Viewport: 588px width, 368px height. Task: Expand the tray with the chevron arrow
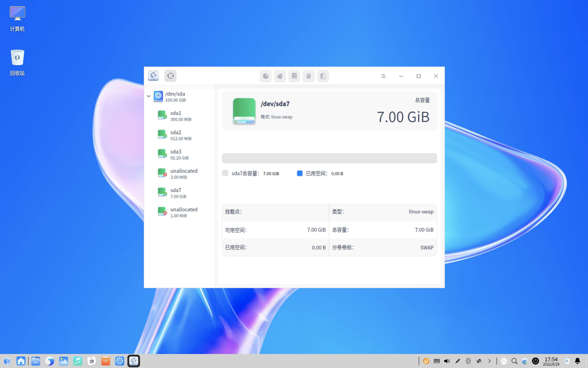[489, 361]
